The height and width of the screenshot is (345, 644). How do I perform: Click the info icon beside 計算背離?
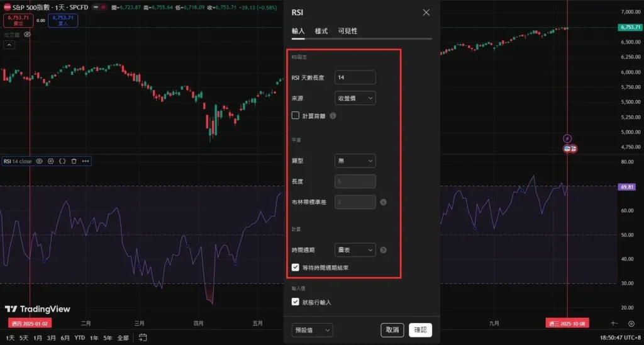pyautogui.click(x=333, y=116)
